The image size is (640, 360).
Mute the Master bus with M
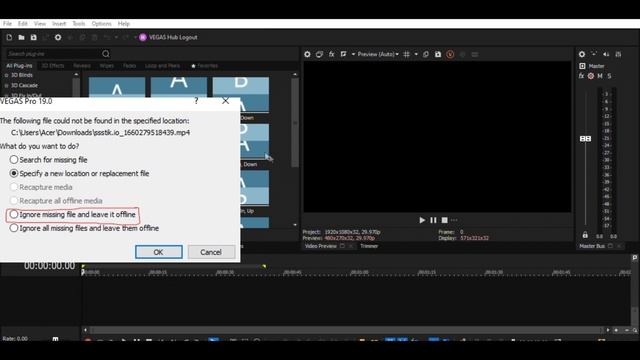(x=600, y=76)
